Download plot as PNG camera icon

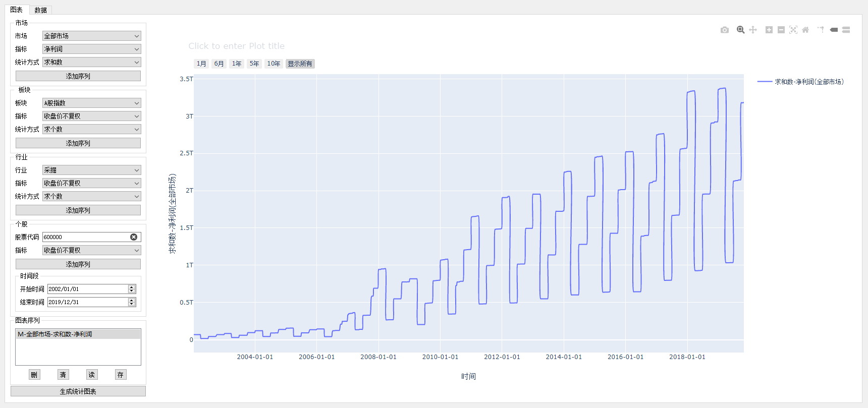coord(725,30)
